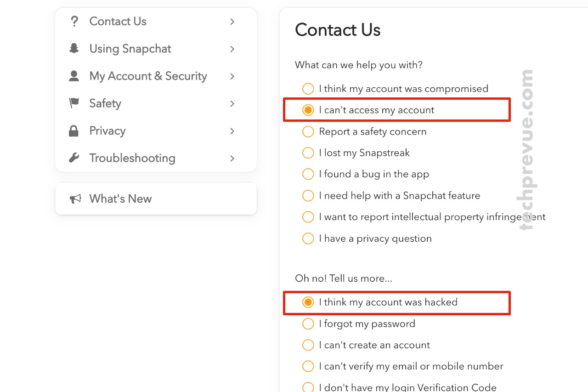The height and width of the screenshot is (392, 588).
Task: Open the Safety menu item
Action: point(156,103)
